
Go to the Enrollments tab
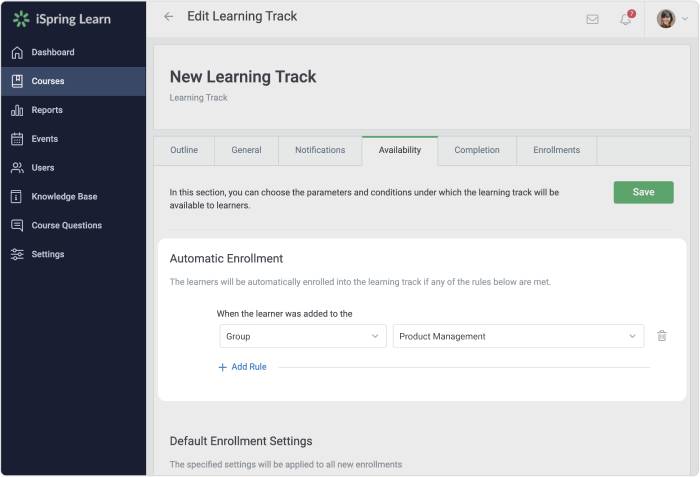pyautogui.click(x=557, y=150)
